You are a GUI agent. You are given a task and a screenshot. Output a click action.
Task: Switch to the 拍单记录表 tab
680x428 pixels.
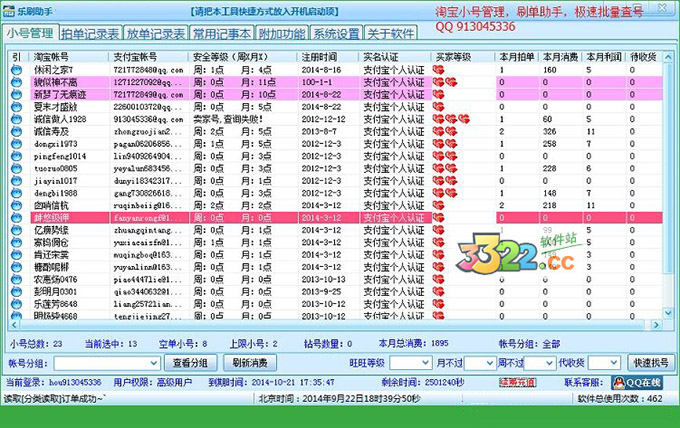click(90, 34)
